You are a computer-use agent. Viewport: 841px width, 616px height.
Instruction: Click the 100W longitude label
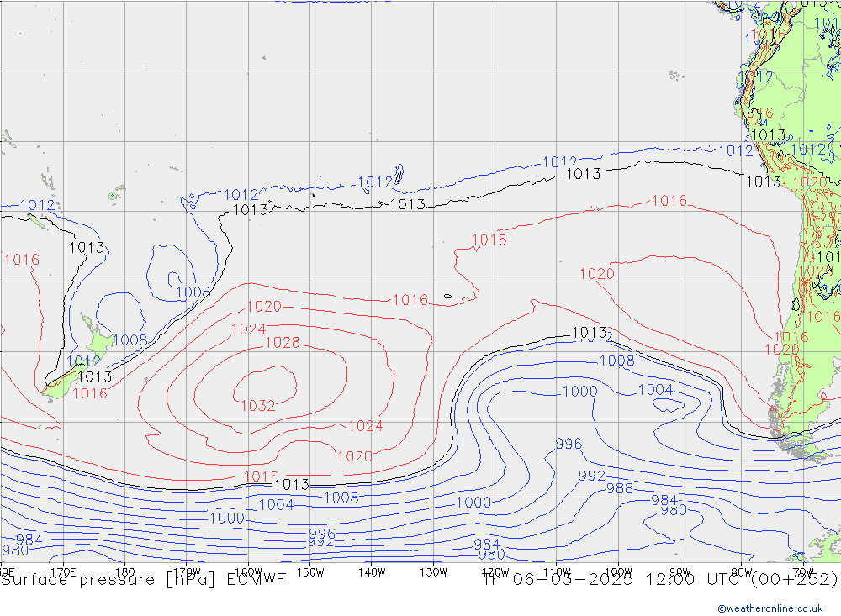[x=618, y=572]
